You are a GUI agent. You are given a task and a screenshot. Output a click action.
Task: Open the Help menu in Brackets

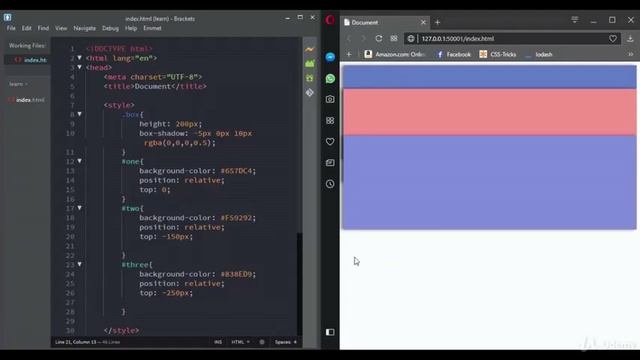(131, 28)
